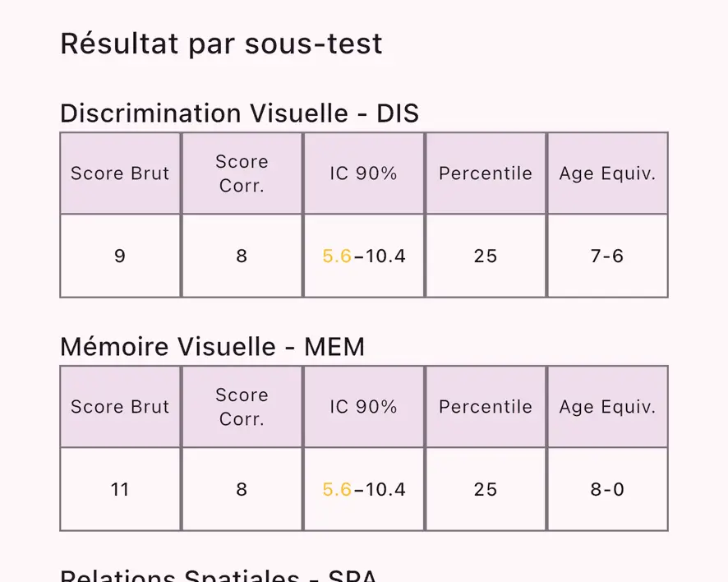Click the MEM confidence interval 5.6–10.4
Screen dimensions: 728x582
(x=364, y=490)
